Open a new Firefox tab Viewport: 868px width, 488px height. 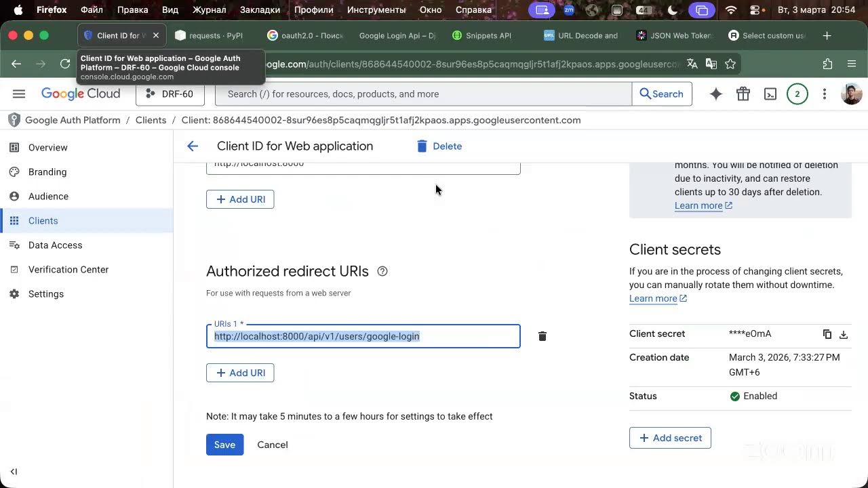pos(827,36)
